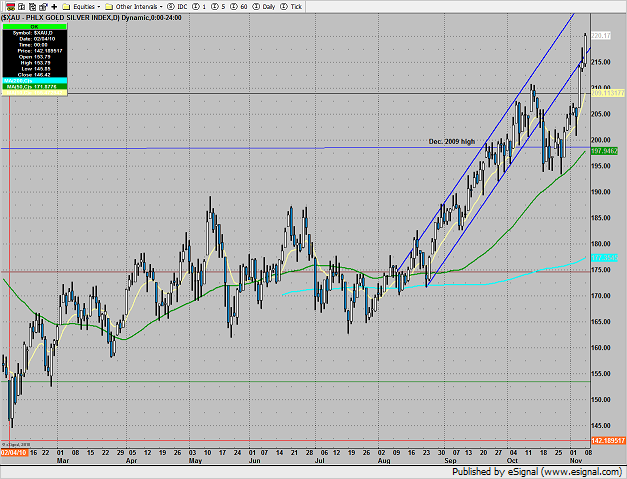Screen dimensions: 627x479
Task: Click the Equities folder icon
Action: [66, 6]
